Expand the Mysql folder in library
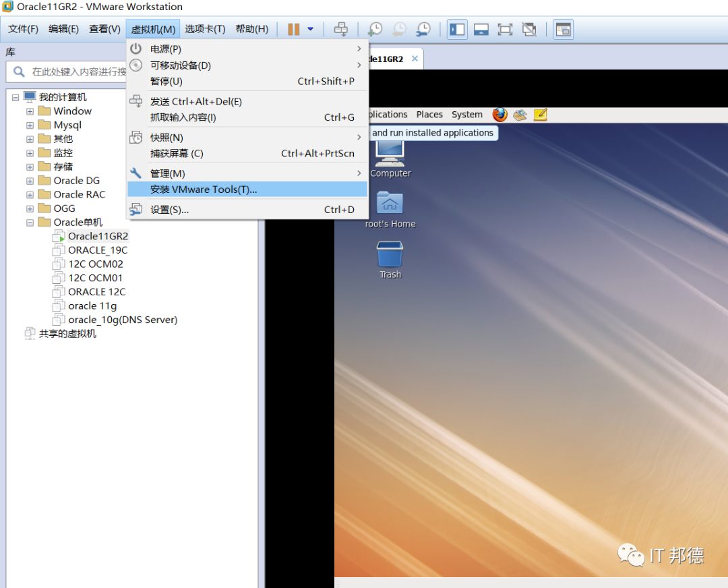The width and height of the screenshot is (728, 588). click(30, 125)
